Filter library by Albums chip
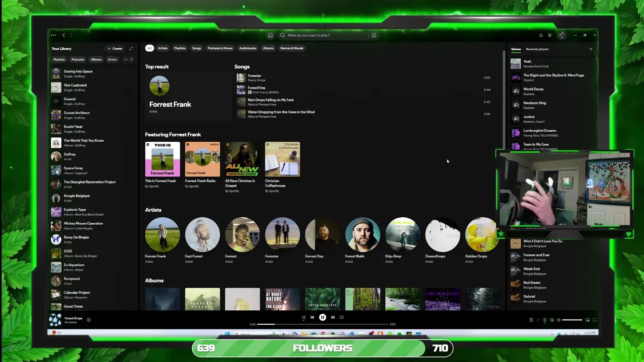 coord(96,59)
